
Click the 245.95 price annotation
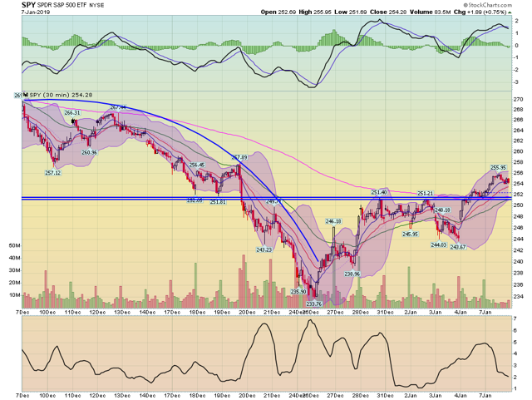click(x=411, y=234)
